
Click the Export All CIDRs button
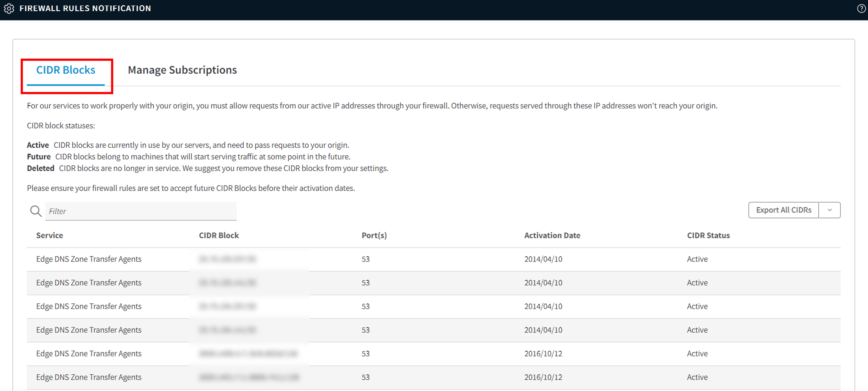[783, 210]
